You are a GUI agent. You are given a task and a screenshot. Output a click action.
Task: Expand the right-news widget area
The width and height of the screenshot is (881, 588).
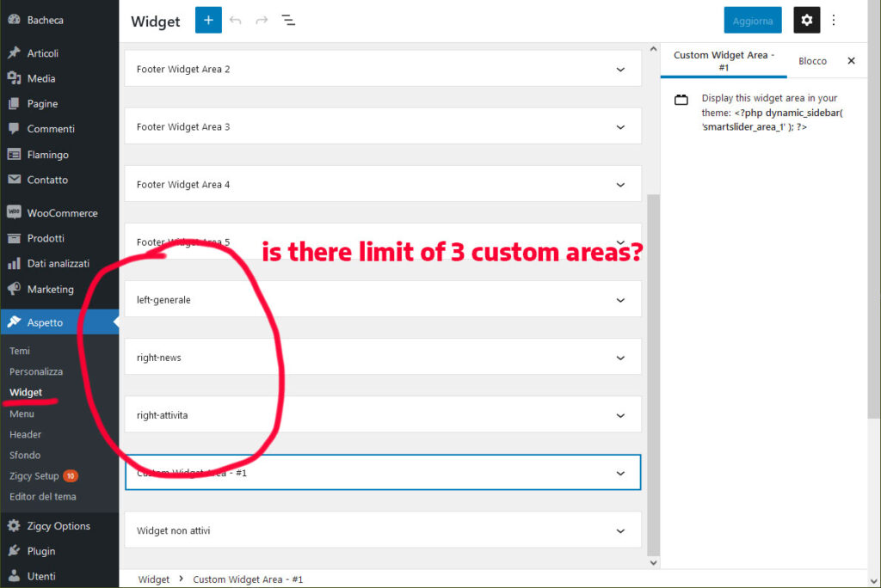click(x=383, y=357)
